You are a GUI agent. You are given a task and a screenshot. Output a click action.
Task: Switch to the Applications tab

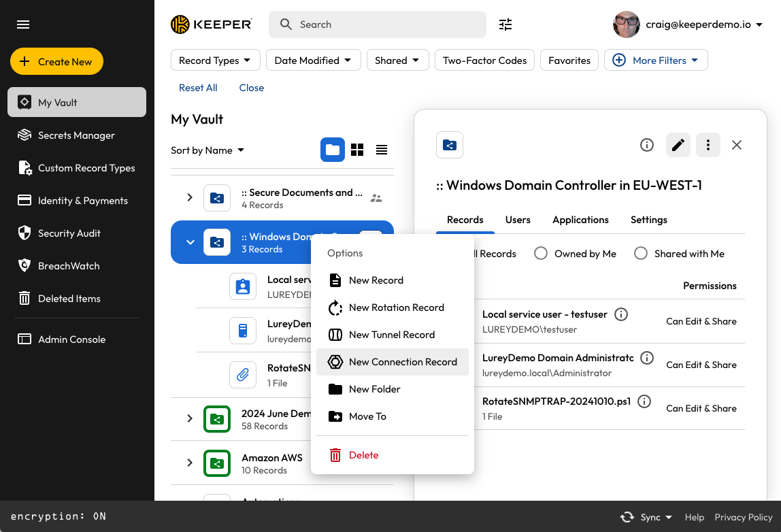pos(580,220)
